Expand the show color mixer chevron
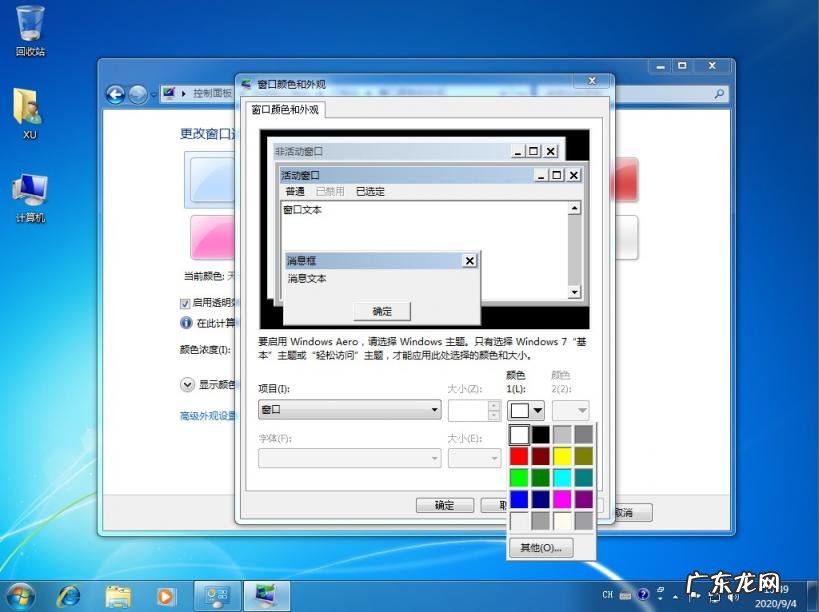 (187, 384)
